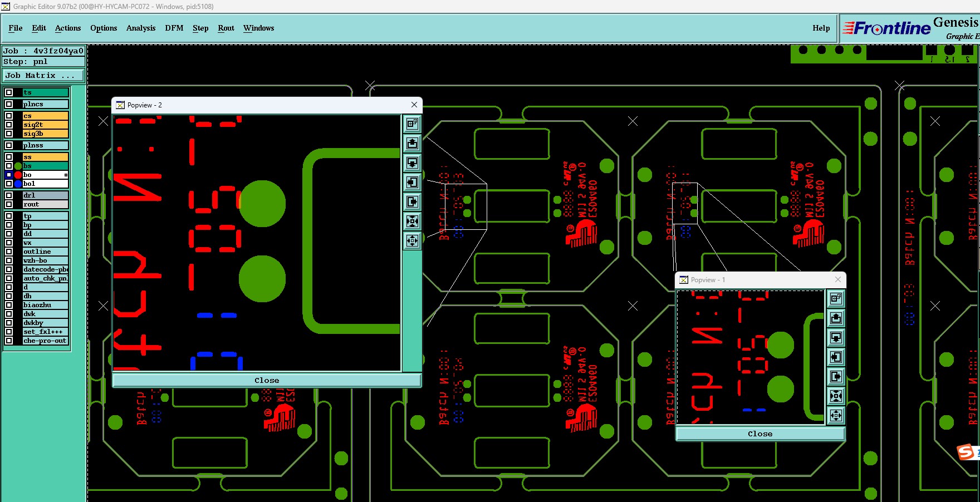
Task: Click the zoom-out icon in Popview 2
Action: (x=412, y=240)
